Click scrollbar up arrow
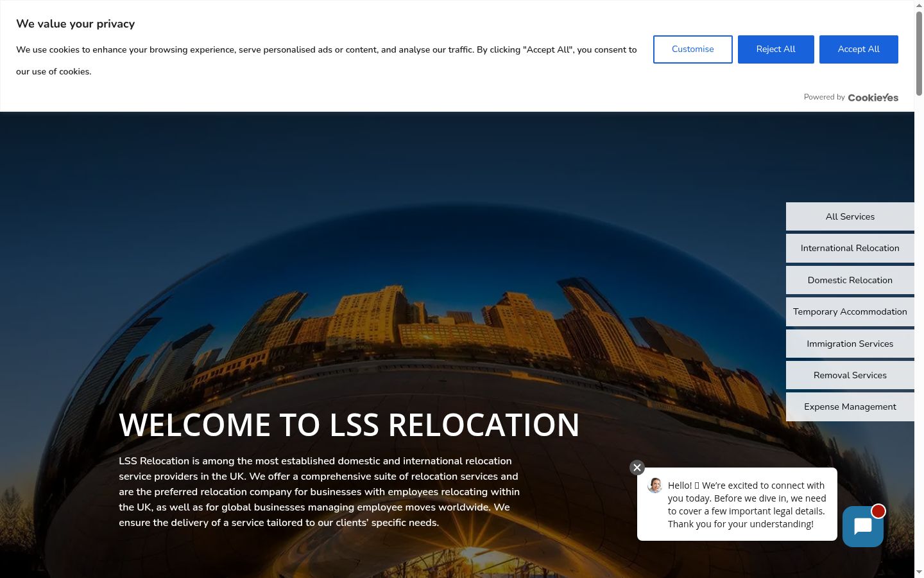This screenshot has height=578, width=924. 919,4
